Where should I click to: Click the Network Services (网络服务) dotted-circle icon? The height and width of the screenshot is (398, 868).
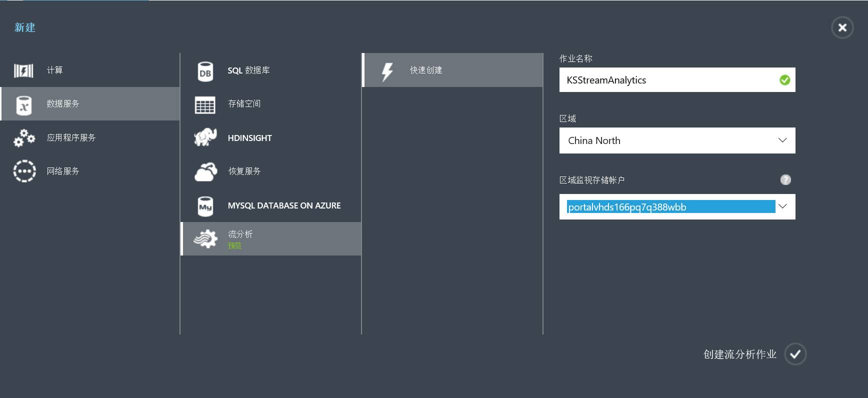click(x=24, y=171)
